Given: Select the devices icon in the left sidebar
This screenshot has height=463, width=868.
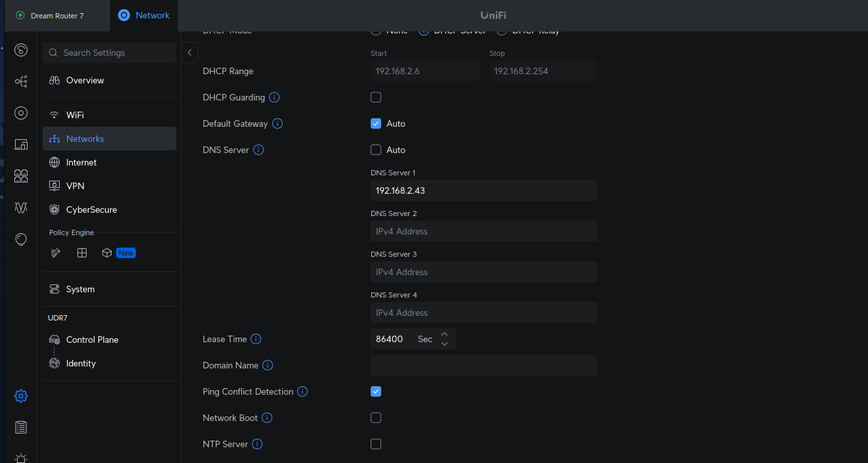Looking at the screenshot, I should pos(20,144).
